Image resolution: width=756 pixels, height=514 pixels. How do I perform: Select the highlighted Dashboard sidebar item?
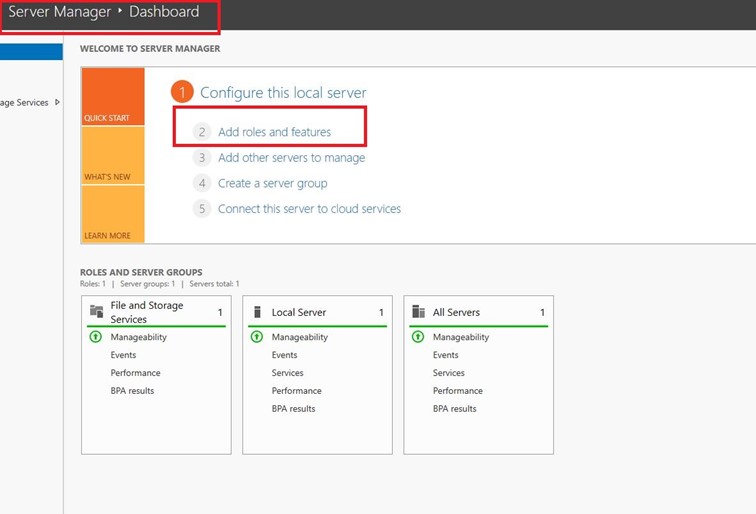tap(31, 52)
